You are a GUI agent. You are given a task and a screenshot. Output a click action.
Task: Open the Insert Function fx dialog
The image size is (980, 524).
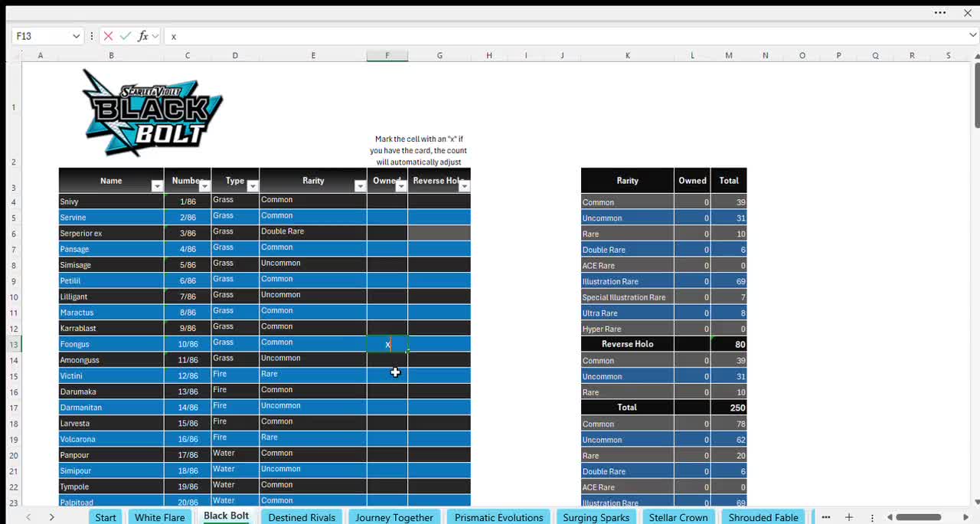point(142,36)
